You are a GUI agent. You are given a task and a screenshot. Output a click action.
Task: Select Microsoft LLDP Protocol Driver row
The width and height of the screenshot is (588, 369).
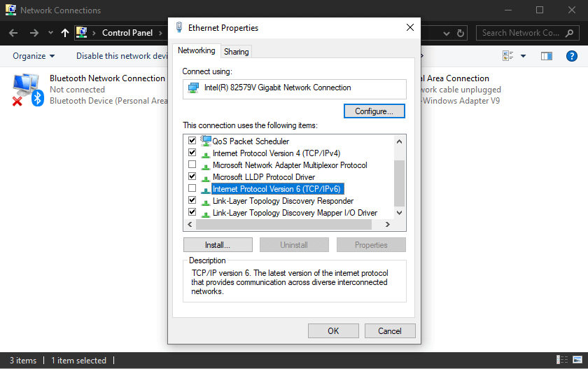click(x=264, y=177)
